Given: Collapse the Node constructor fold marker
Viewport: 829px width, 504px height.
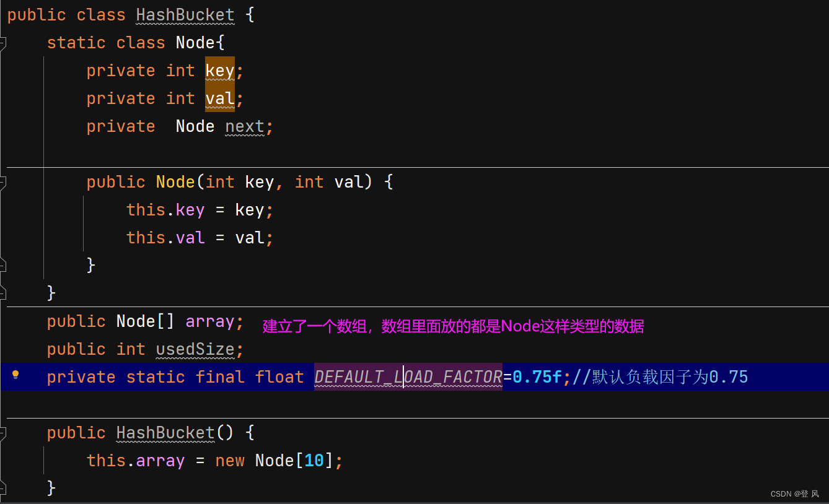Looking at the screenshot, I should click(x=2, y=182).
